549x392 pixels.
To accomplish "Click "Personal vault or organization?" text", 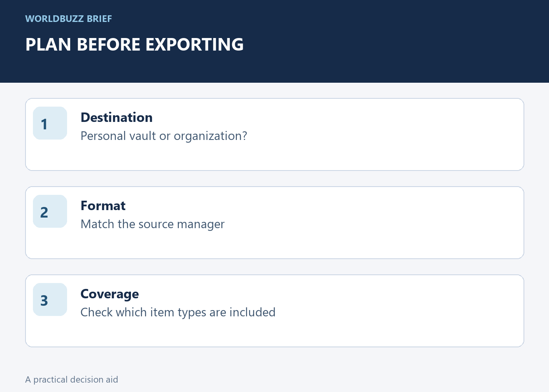I will tap(164, 136).
